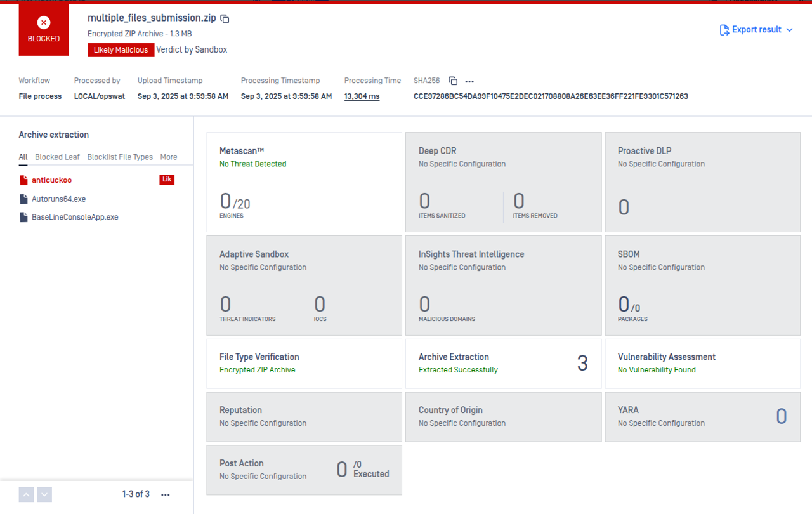Go to previous page with up arrow
The width and height of the screenshot is (812, 514).
pos(26,495)
